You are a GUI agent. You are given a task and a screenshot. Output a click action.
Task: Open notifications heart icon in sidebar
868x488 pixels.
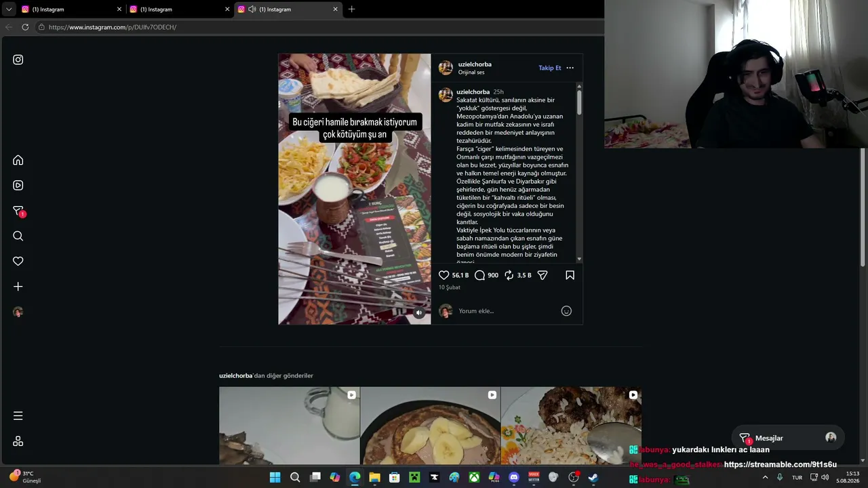tap(18, 261)
